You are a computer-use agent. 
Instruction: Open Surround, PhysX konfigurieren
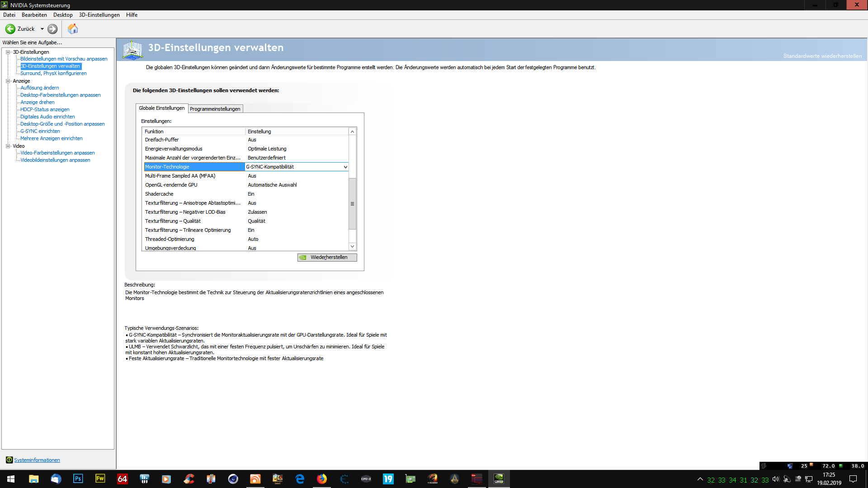(x=53, y=73)
